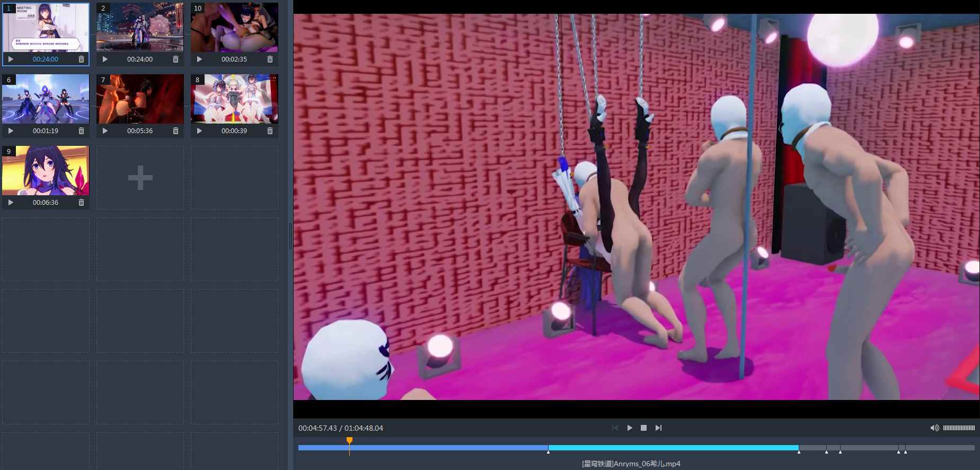Screen dimensions: 980x470
Task: Delete clip 1 with its trash icon
Action: (81, 59)
